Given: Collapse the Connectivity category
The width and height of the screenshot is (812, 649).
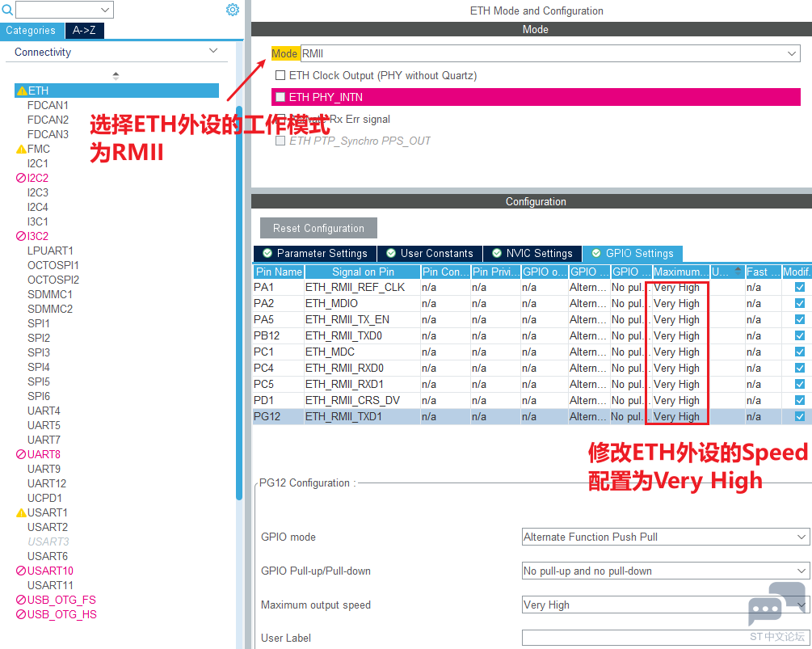Looking at the screenshot, I should pos(213,51).
